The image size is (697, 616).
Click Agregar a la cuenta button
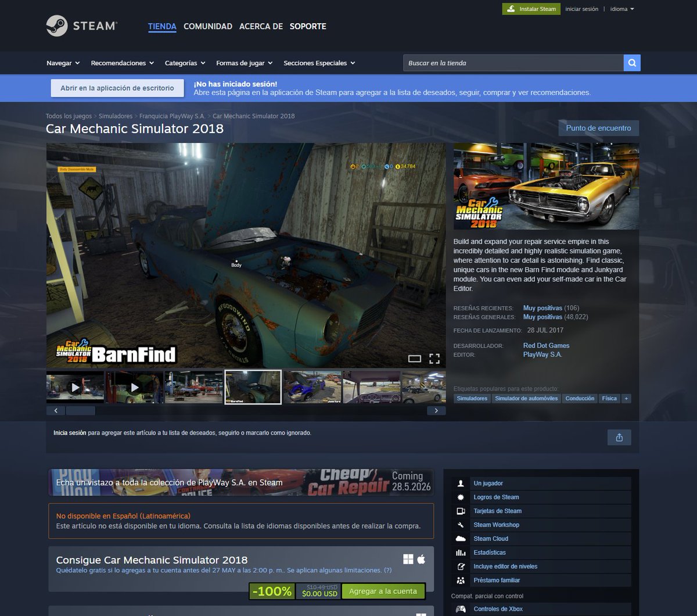point(383,591)
